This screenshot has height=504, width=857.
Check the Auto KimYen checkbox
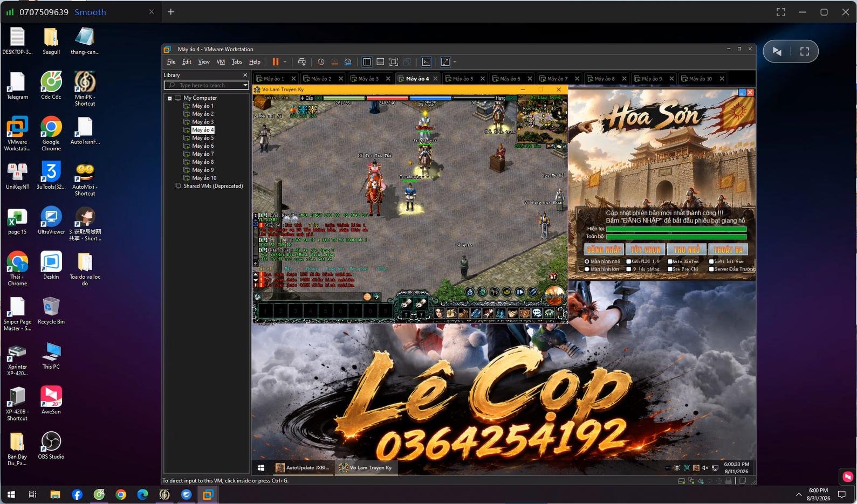tap(670, 261)
